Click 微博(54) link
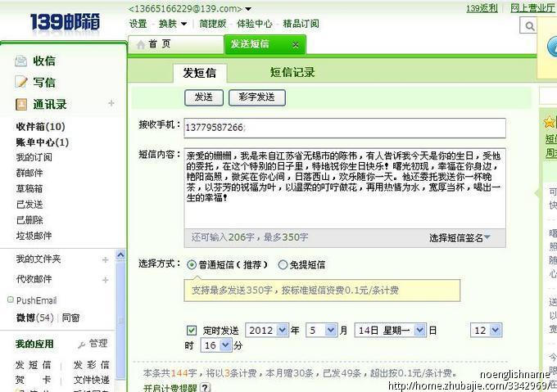Screen dimensions: 557x392 (34, 318)
